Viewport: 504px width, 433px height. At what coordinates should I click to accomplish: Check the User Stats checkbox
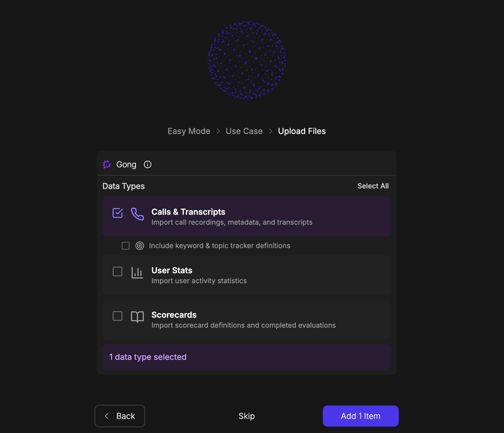tap(118, 272)
